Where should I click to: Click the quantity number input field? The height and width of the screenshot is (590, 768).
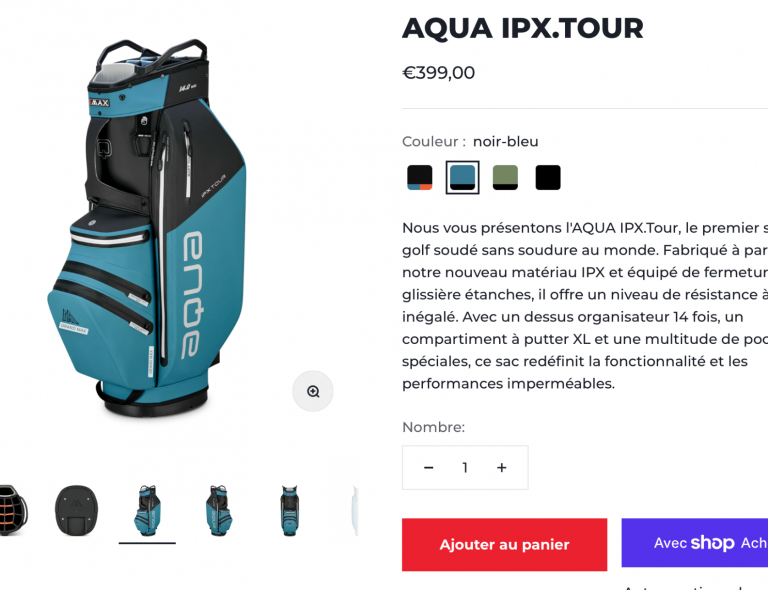pos(465,468)
